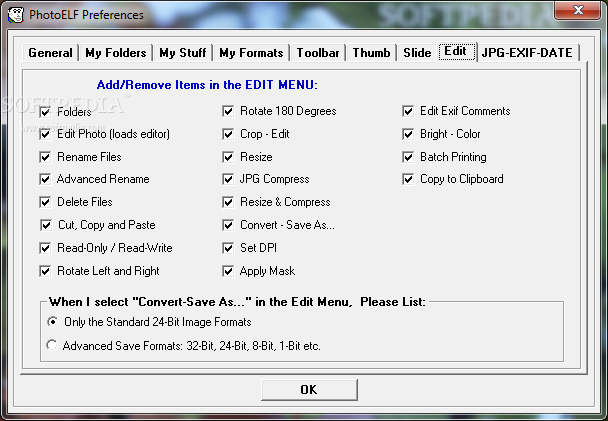Toggle the Advanced Rename checkbox
This screenshot has height=421, width=608.
click(x=45, y=179)
